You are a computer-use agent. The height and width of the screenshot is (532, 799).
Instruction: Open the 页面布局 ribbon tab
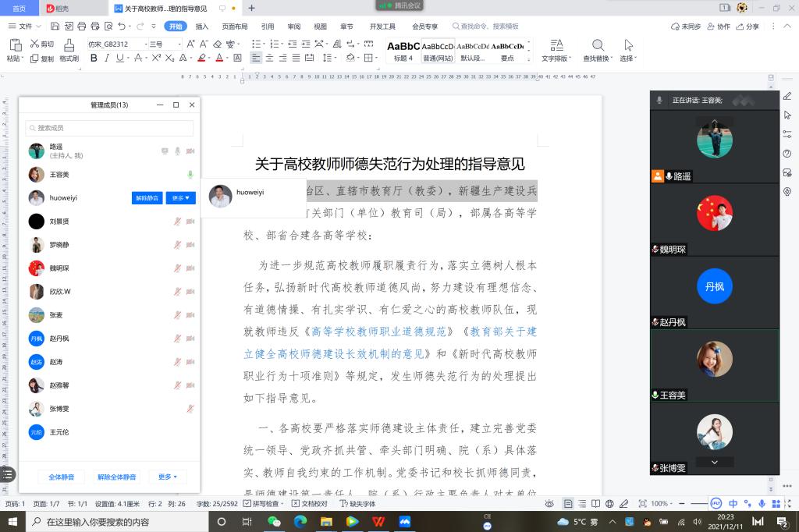point(235,27)
